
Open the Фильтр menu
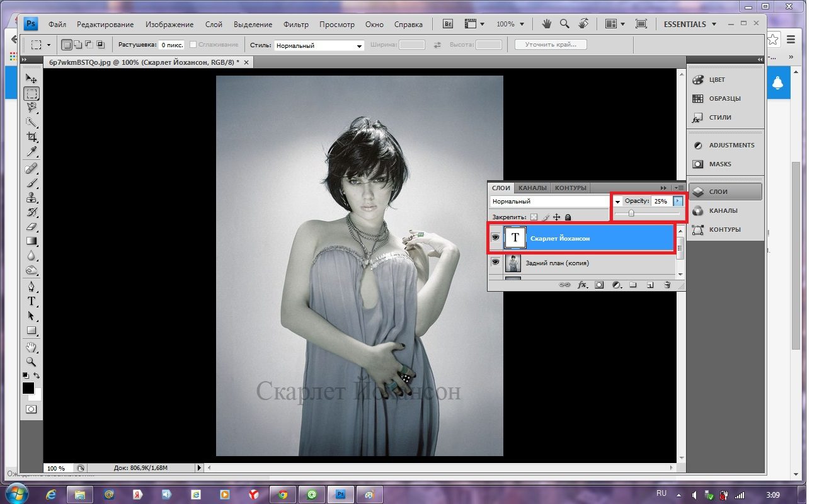click(x=296, y=25)
